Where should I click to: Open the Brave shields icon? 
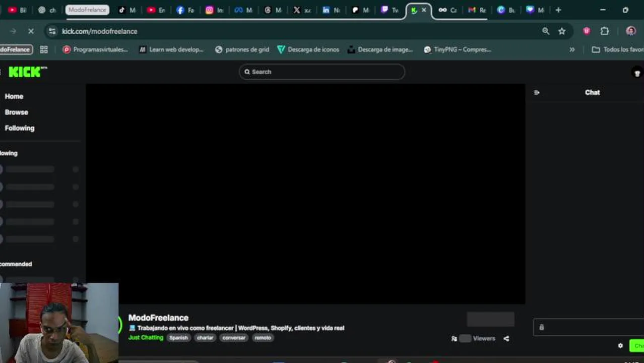click(x=587, y=31)
